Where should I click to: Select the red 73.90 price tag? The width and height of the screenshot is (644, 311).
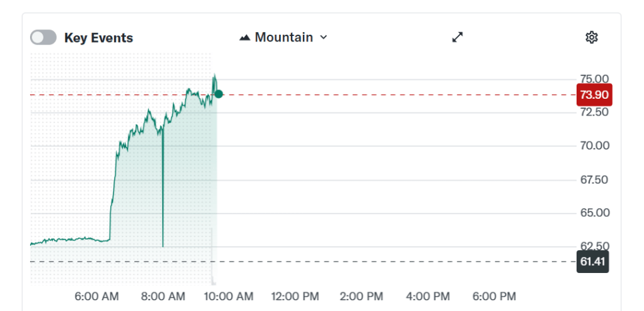(594, 95)
